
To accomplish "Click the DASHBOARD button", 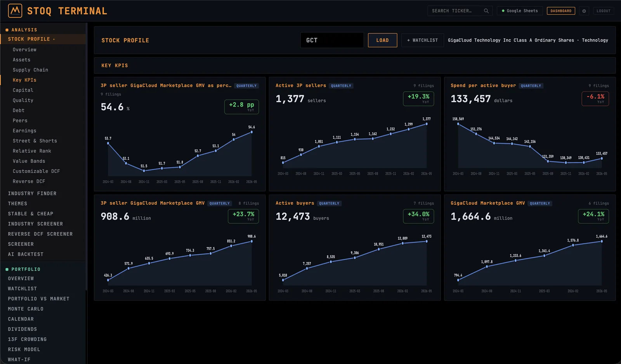I will coord(561,11).
